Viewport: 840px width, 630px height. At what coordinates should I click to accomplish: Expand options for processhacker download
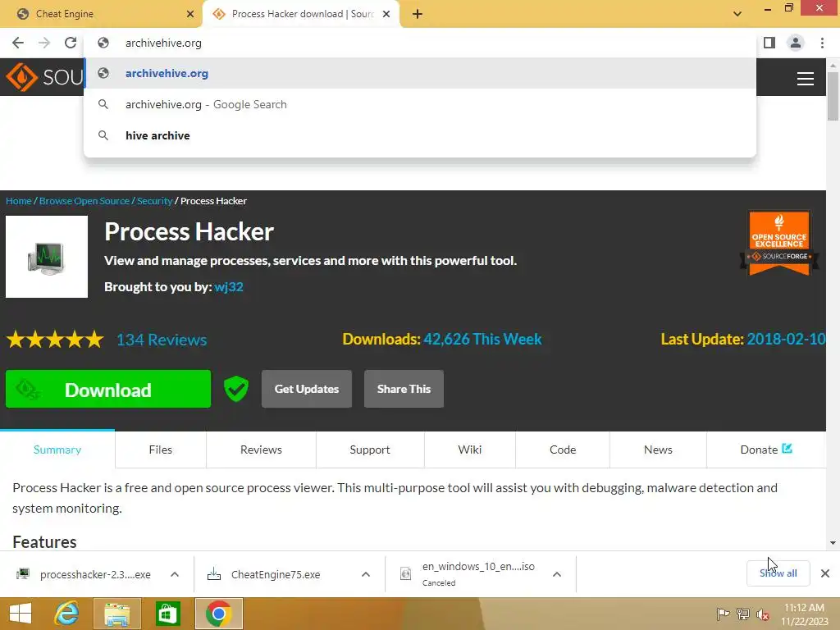(x=175, y=574)
